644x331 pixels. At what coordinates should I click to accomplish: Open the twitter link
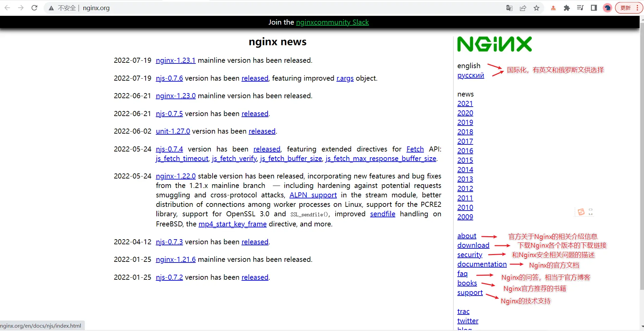point(468,321)
